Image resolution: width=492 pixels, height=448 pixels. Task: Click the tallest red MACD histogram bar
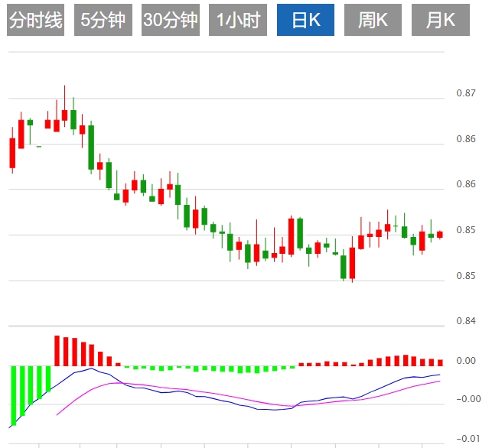[57, 351]
